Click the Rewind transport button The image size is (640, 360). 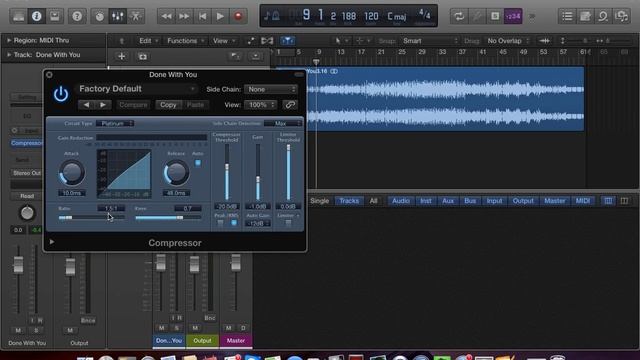[166, 16]
